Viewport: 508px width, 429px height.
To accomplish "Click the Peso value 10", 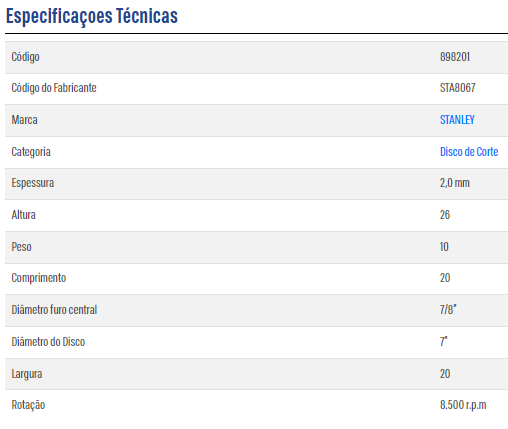I will tap(444, 247).
